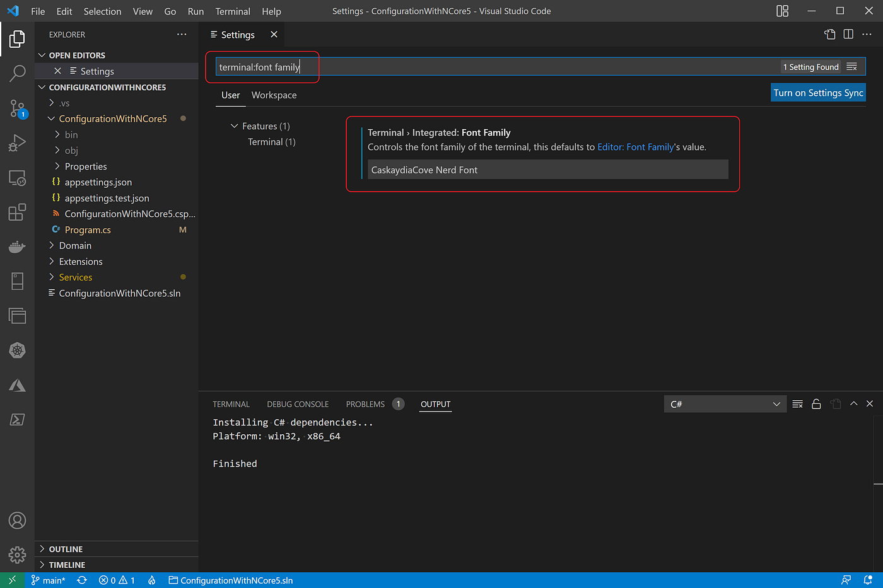The height and width of the screenshot is (588, 883).
Task: Toggle the lock scrolling icon in Output panel
Action: tap(816, 403)
